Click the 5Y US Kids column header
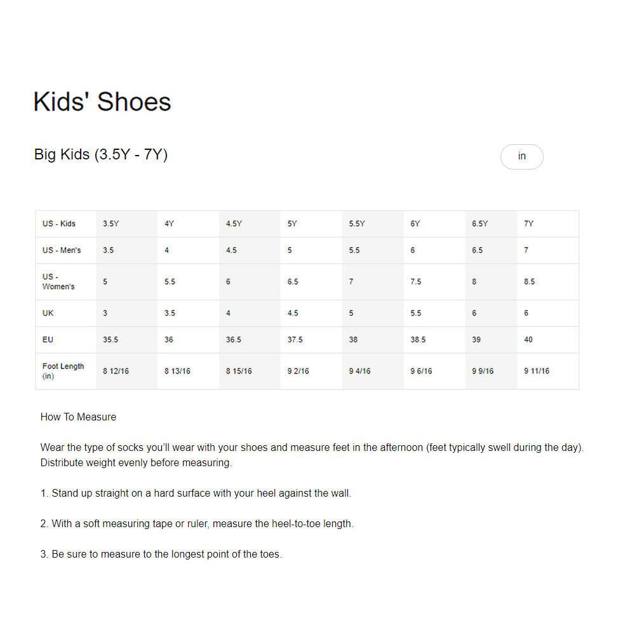Image resolution: width=644 pixels, height=644 pixels. click(311, 224)
